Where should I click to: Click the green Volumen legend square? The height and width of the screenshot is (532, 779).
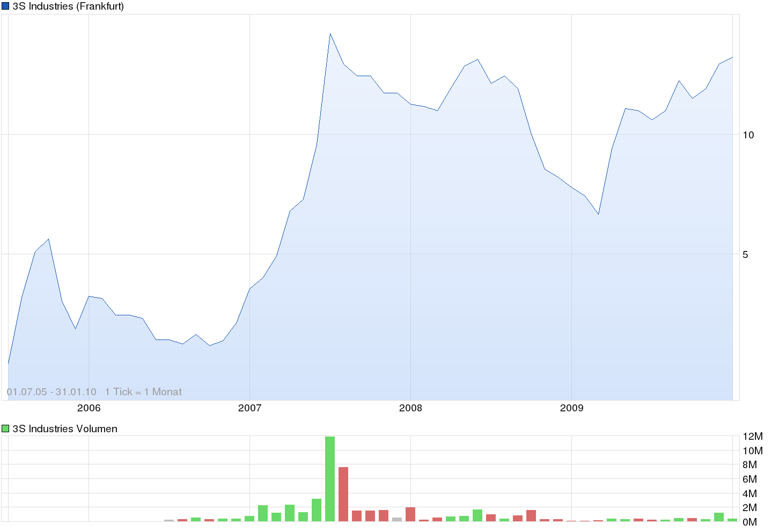point(5,428)
